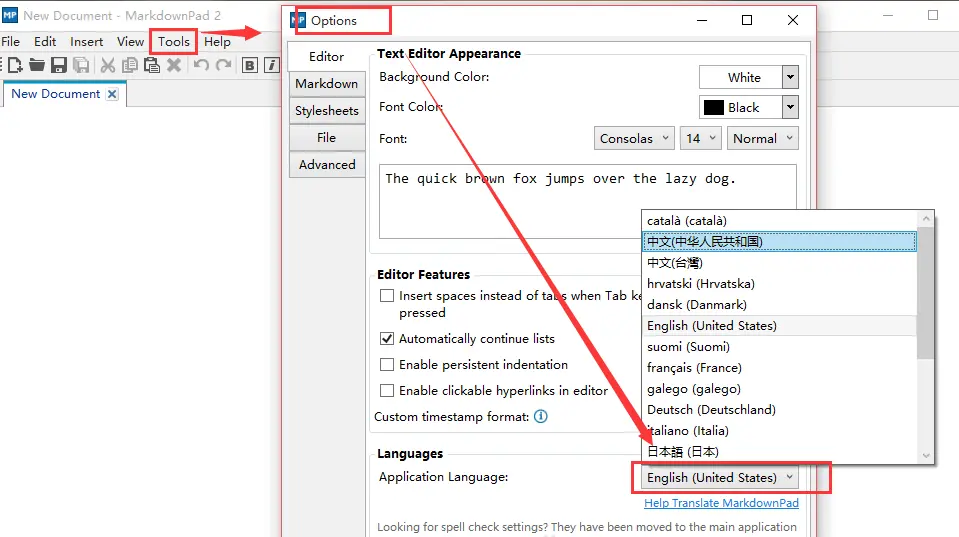Close the Options dialog
The height and width of the screenshot is (537, 959).
coord(793,20)
